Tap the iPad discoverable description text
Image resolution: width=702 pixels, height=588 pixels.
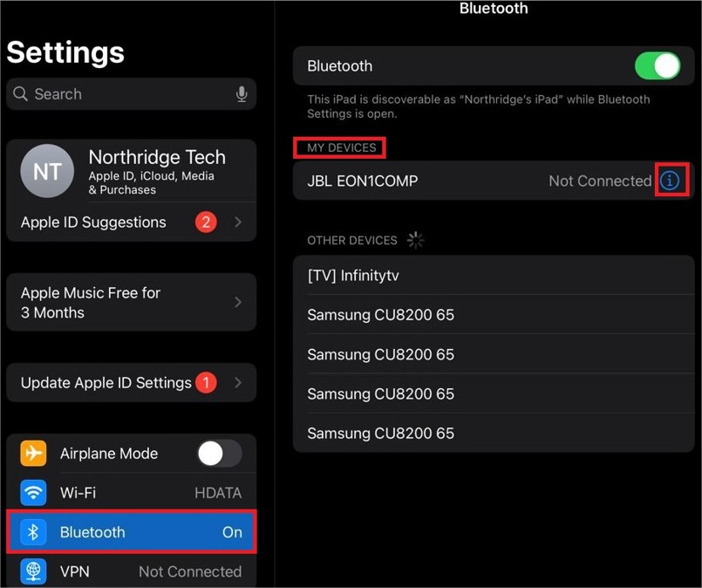pos(478,106)
